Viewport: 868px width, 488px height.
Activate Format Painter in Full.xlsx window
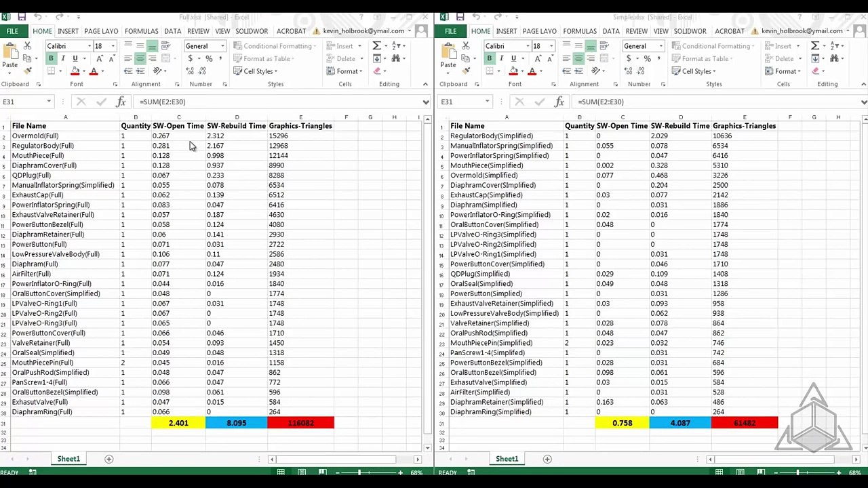[x=27, y=70]
